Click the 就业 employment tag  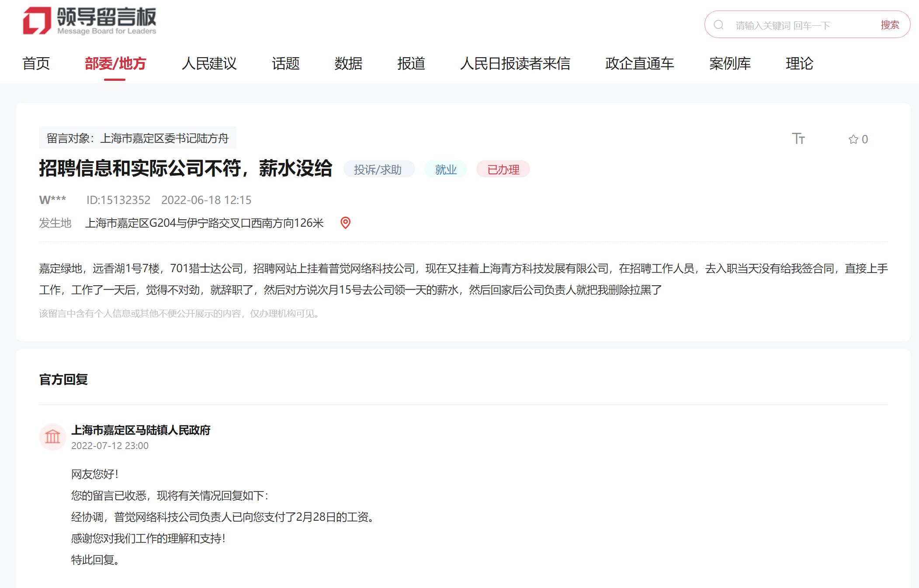(445, 169)
